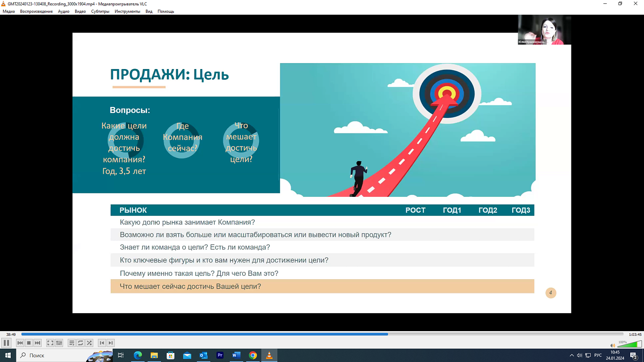Click the playback seek bar
The image size is (644, 362).
coord(322,334)
